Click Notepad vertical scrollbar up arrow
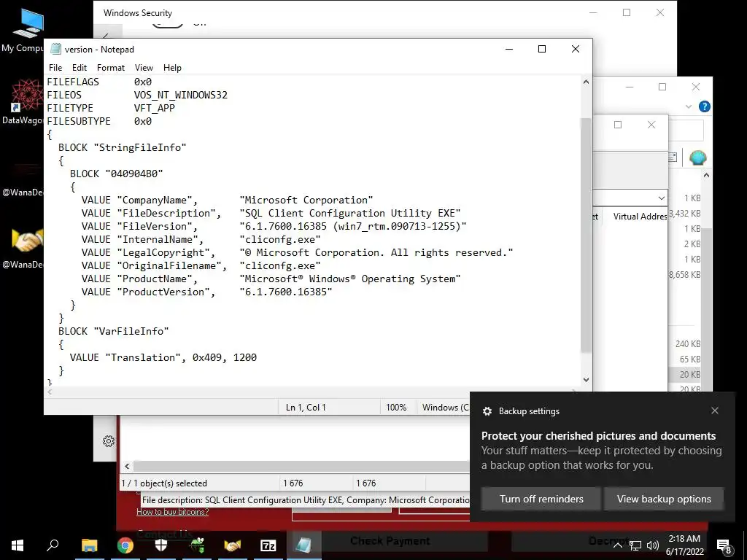Screen dimensions: 747x560 point(586,82)
